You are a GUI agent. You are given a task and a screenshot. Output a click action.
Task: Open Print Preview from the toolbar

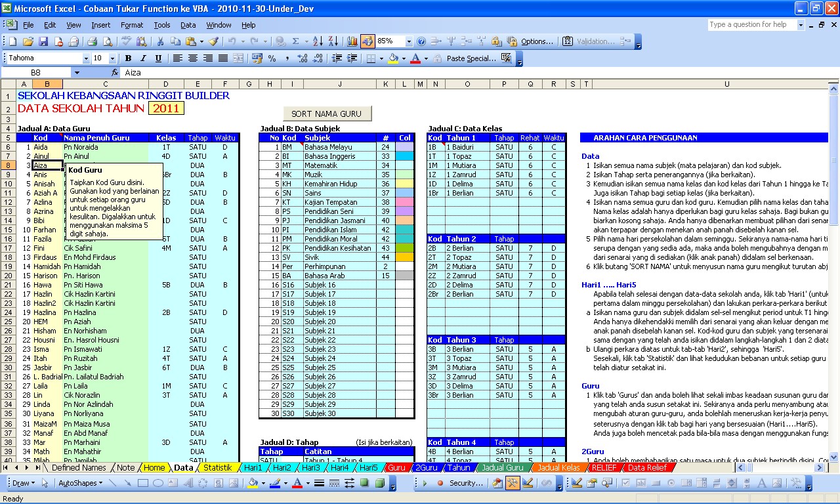click(106, 41)
